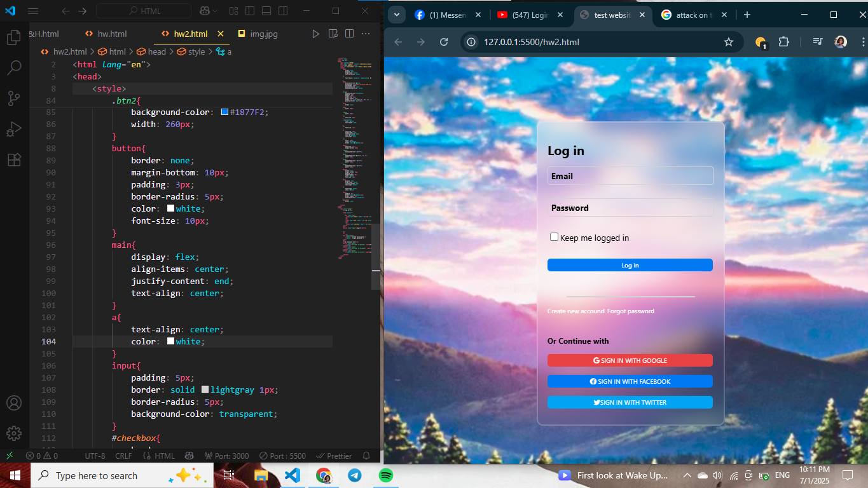
Task: Toggle VS Code primary side bar layout
Action: tap(250, 11)
